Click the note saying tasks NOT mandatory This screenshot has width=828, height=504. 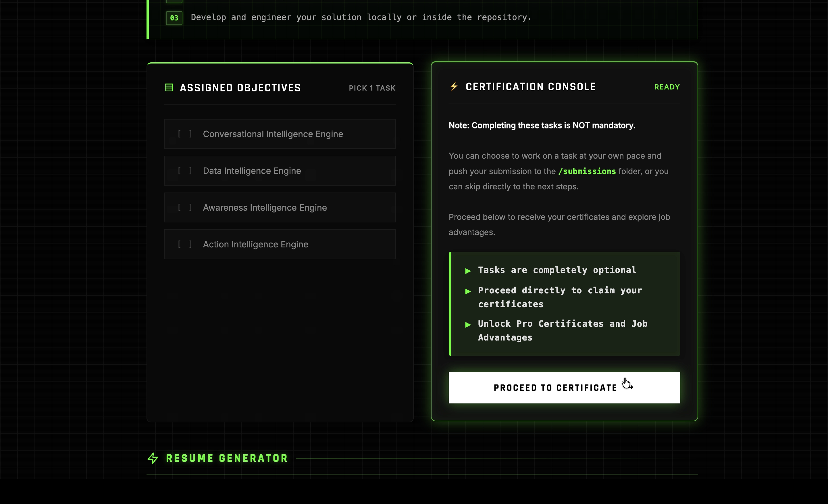pos(542,125)
